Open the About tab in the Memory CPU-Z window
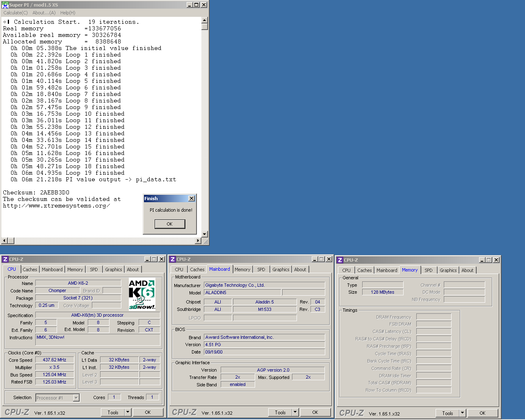The image size is (525, 420). coord(468,270)
